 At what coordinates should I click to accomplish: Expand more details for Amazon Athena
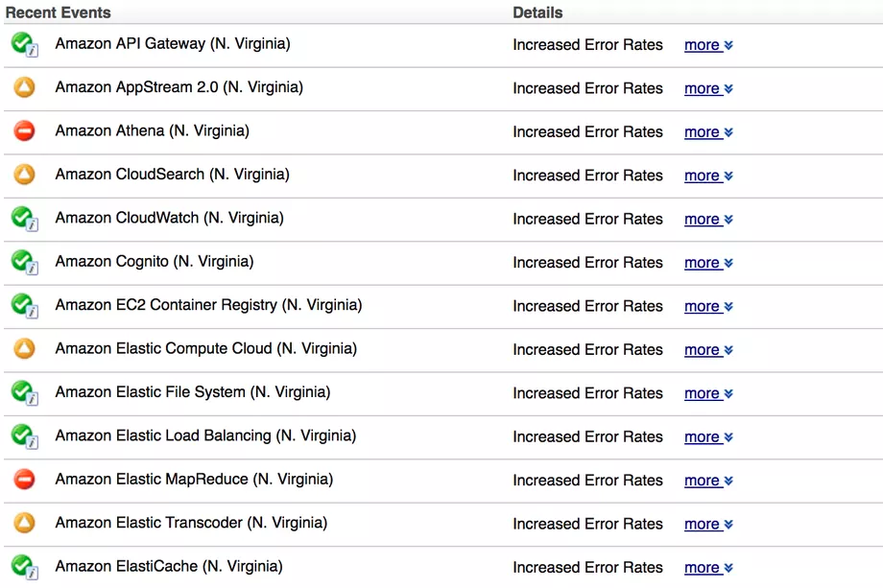click(708, 132)
